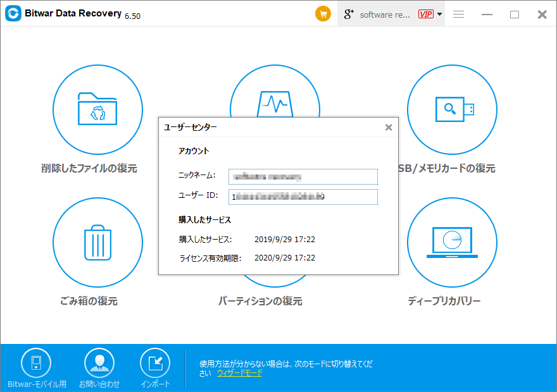Screen dimensions: 557x392
Task: Close the ユーザーセンター dialog
Action: tap(389, 127)
